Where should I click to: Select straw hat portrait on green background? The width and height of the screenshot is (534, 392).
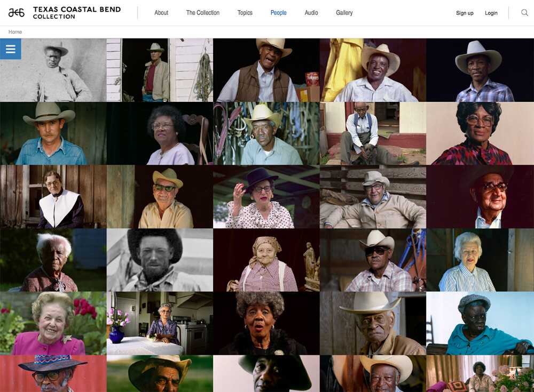(160, 374)
